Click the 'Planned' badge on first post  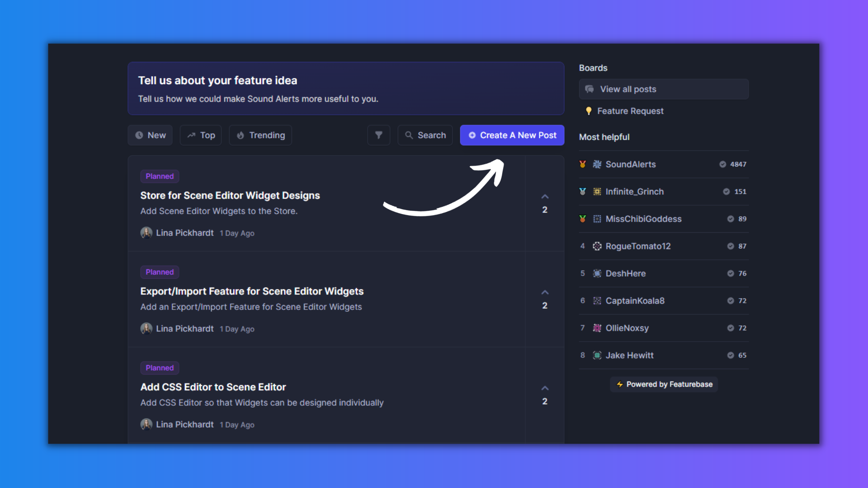[x=159, y=176]
